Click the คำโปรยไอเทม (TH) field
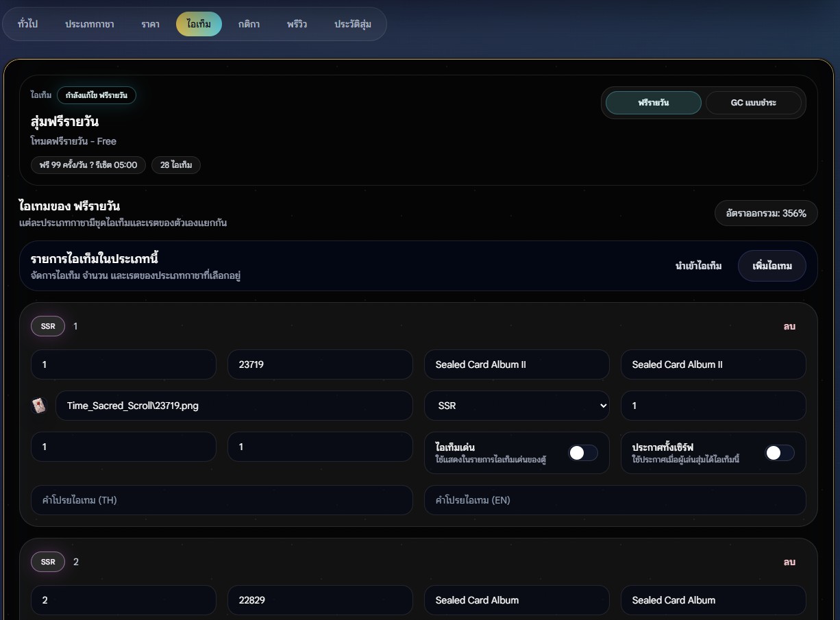 [222, 500]
